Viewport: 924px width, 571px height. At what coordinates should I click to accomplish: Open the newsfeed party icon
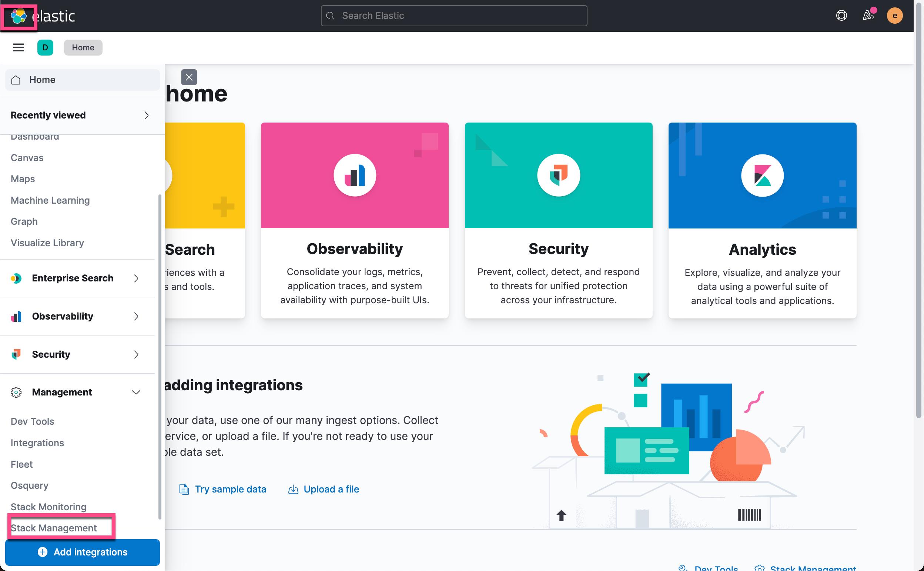pos(868,16)
